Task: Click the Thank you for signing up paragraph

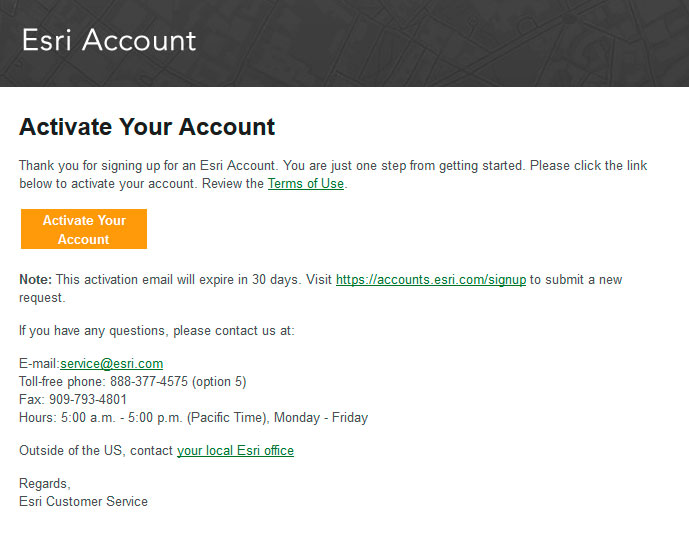Action: click(x=333, y=174)
